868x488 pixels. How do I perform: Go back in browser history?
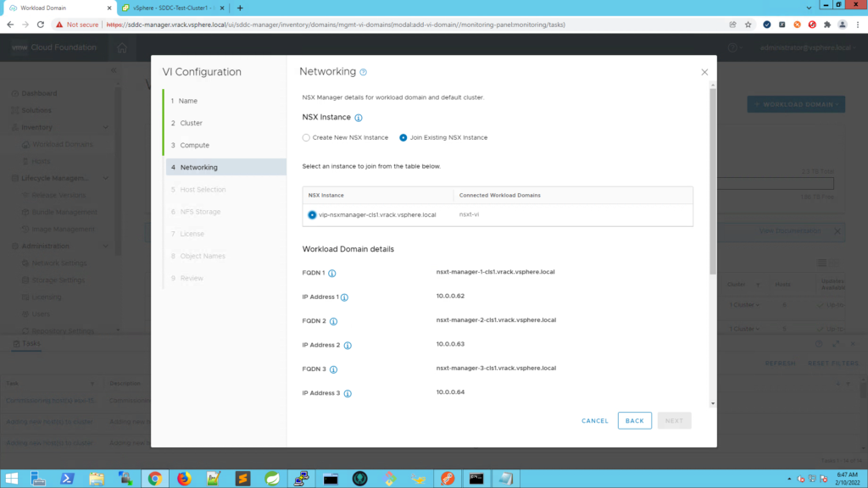point(10,25)
